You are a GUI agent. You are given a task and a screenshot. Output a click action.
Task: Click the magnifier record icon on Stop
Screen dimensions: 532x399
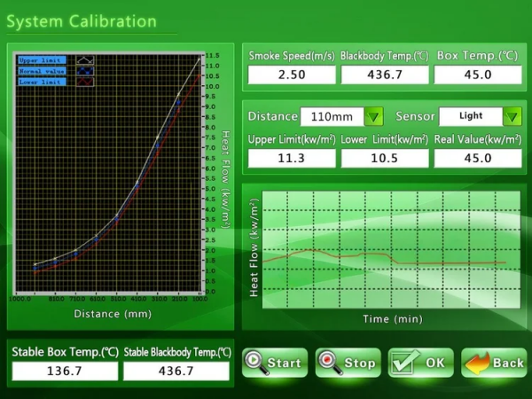tap(330, 363)
